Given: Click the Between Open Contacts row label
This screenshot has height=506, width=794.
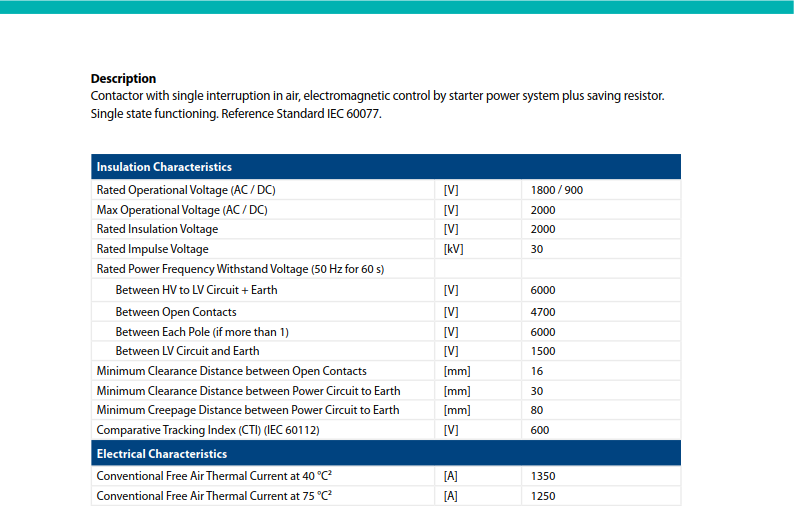Looking at the screenshot, I should [x=176, y=312].
